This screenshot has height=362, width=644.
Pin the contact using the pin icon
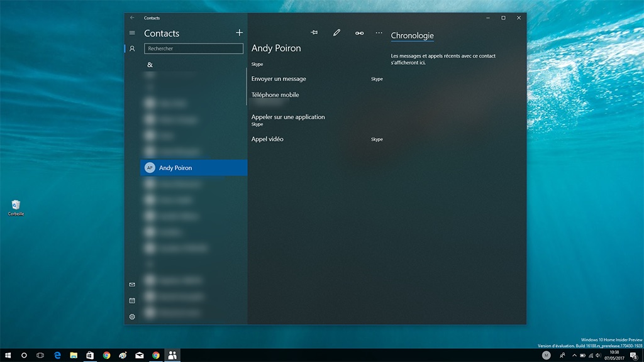point(314,33)
